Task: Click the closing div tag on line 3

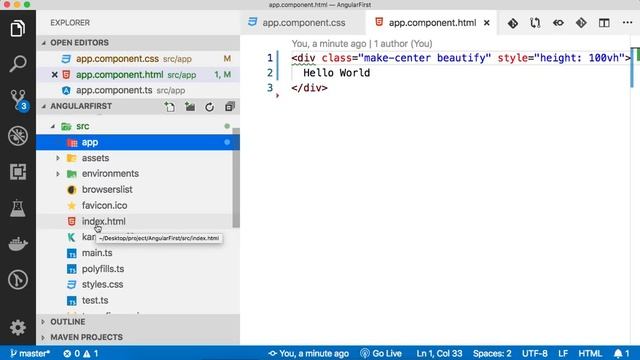Action: [x=309, y=88]
